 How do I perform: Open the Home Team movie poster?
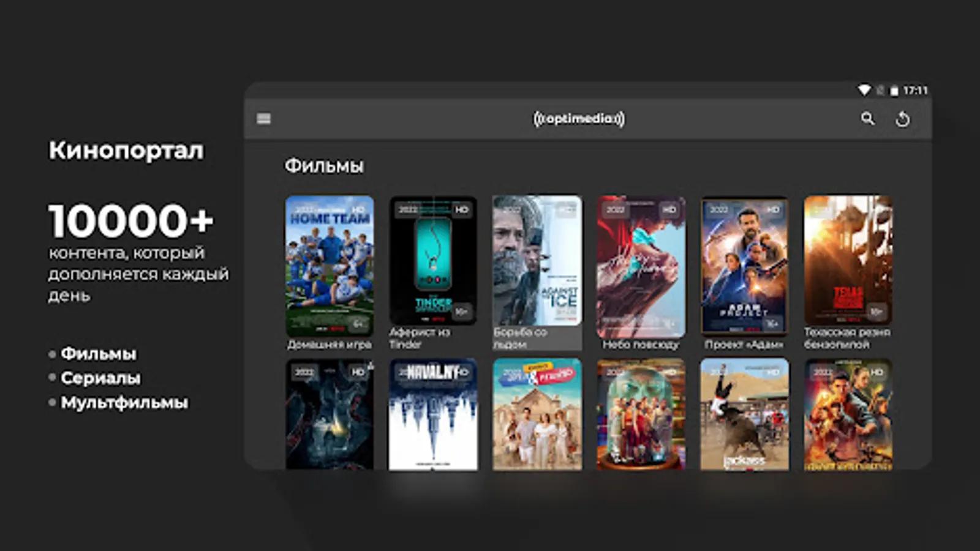(x=330, y=266)
